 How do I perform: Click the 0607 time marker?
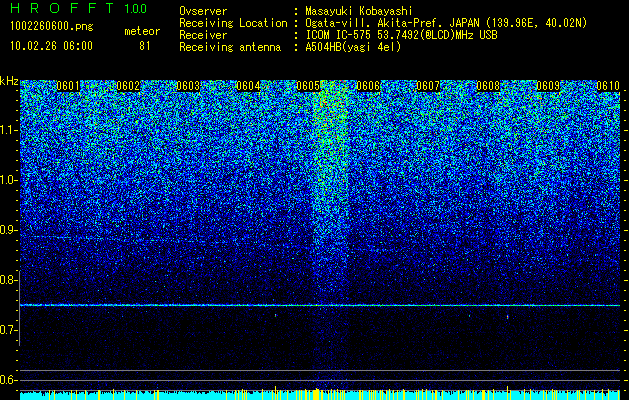(x=428, y=86)
